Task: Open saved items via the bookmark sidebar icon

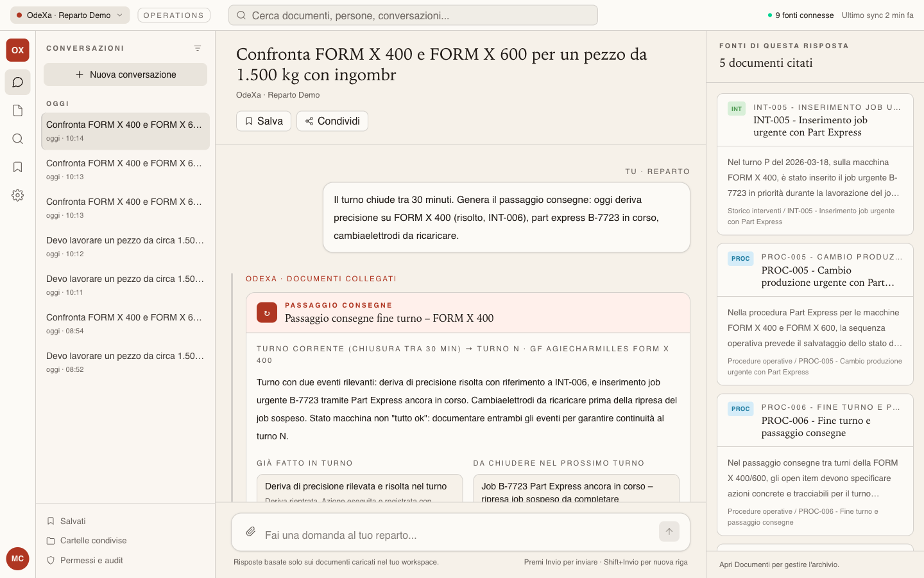Action: tap(17, 167)
